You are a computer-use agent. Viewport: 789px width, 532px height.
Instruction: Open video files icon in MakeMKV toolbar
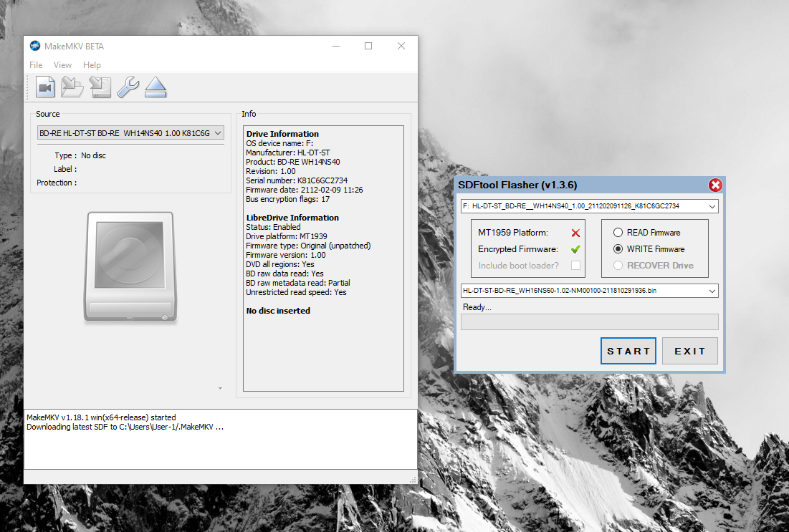(x=45, y=87)
